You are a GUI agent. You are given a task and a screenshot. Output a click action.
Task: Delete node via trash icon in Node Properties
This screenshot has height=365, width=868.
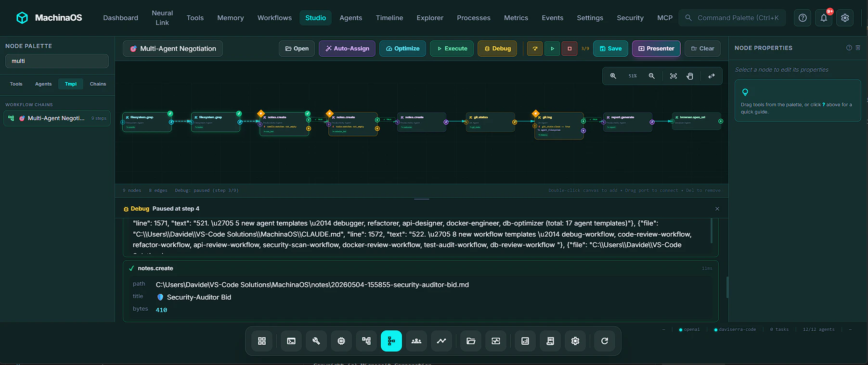coord(858,48)
